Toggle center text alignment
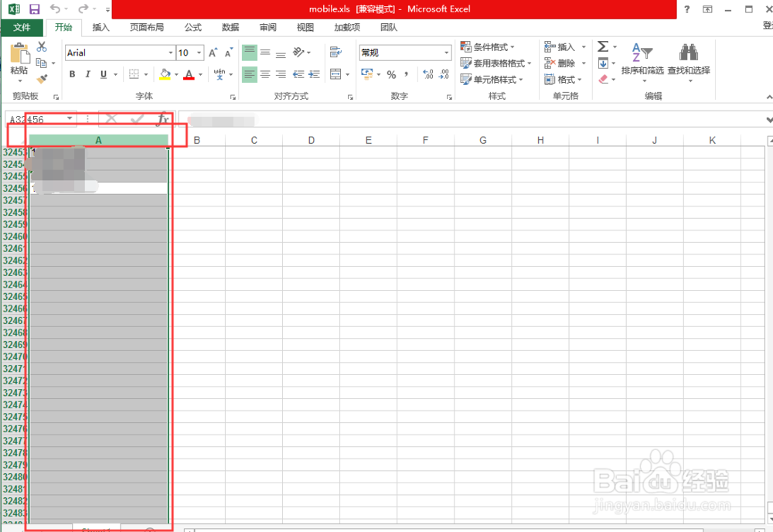The height and width of the screenshot is (532, 773). (265, 74)
